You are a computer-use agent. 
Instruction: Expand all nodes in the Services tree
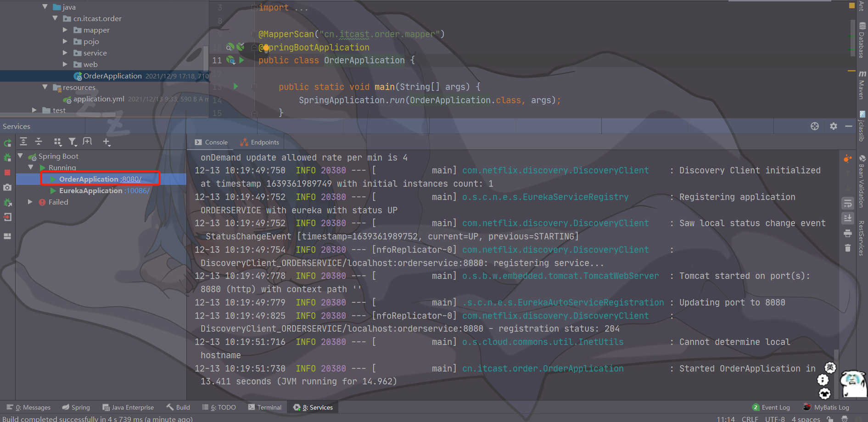click(x=23, y=142)
